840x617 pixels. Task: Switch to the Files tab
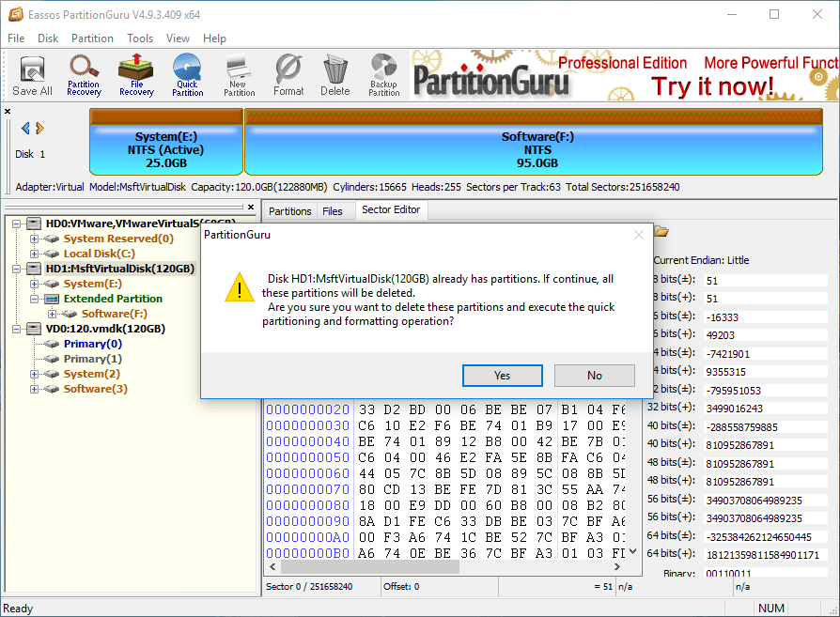click(x=332, y=211)
